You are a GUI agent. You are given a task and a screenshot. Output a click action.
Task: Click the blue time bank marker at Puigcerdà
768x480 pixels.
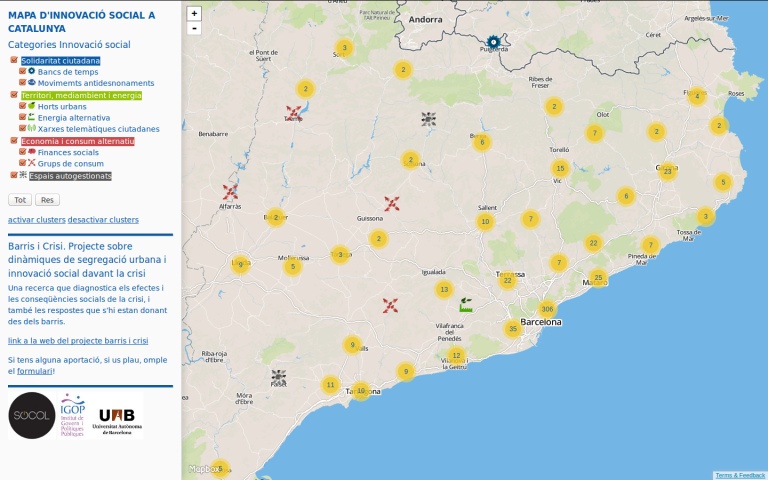493,43
